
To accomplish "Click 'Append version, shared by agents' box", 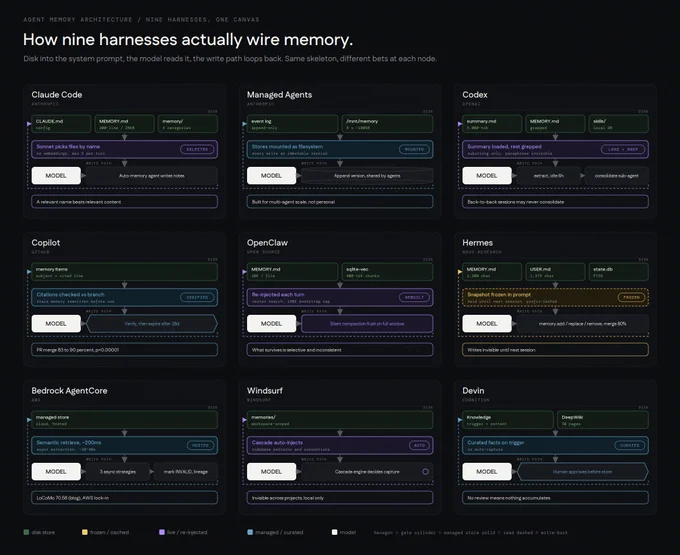I will (x=367, y=176).
